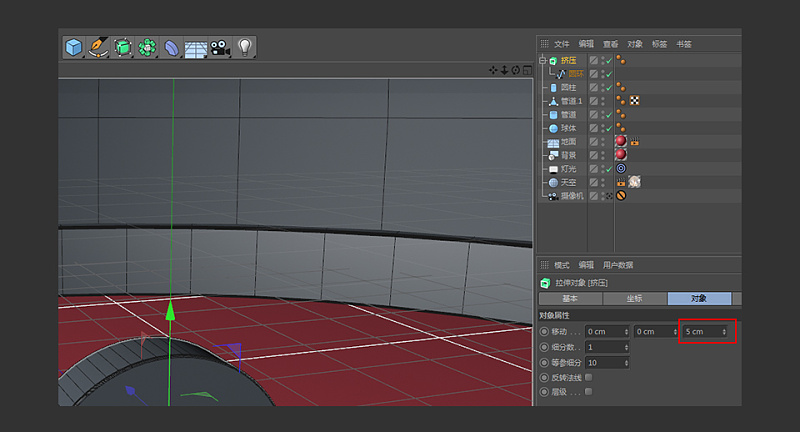Viewport: 800px width, 432px height.
Task: Switch to the 坐标 tab
Action: coord(634,298)
